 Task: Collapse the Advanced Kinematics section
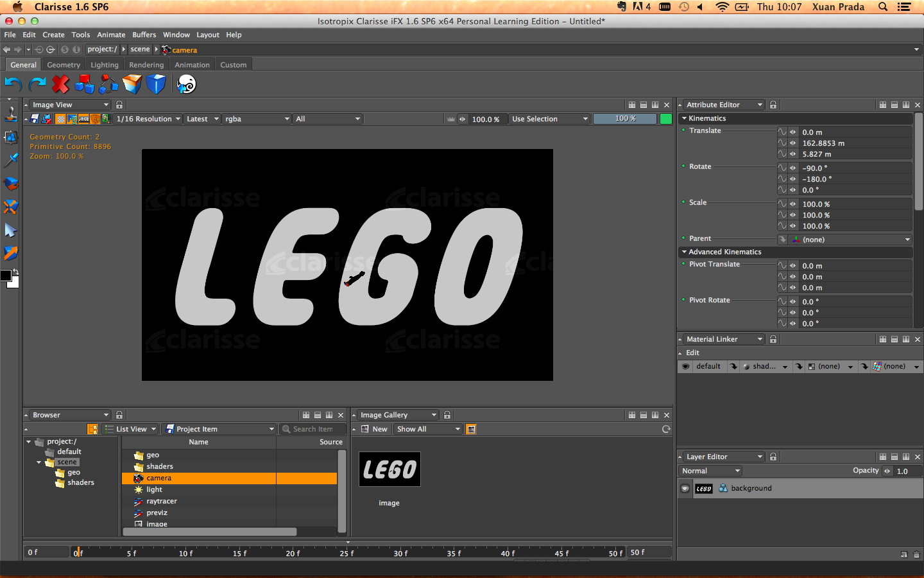[685, 252]
